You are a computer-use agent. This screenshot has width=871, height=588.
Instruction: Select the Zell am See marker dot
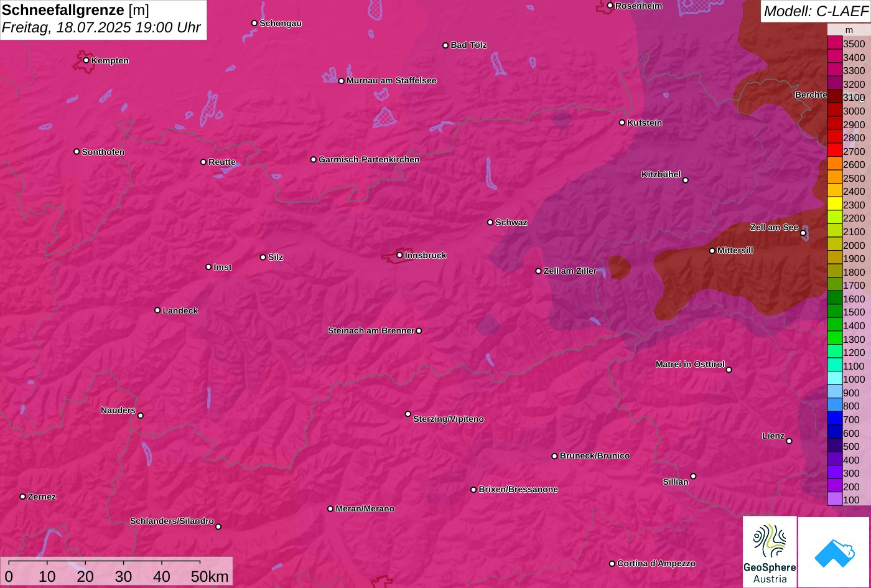(803, 233)
